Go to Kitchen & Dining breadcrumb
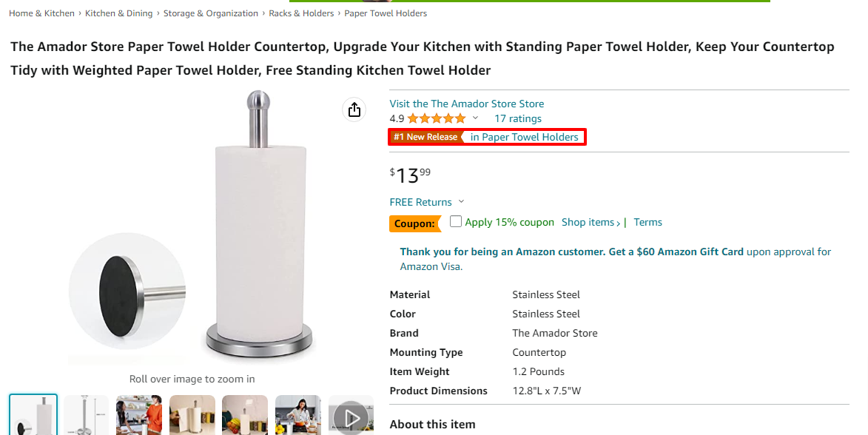This screenshot has height=435, width=868. click(118, 13)
